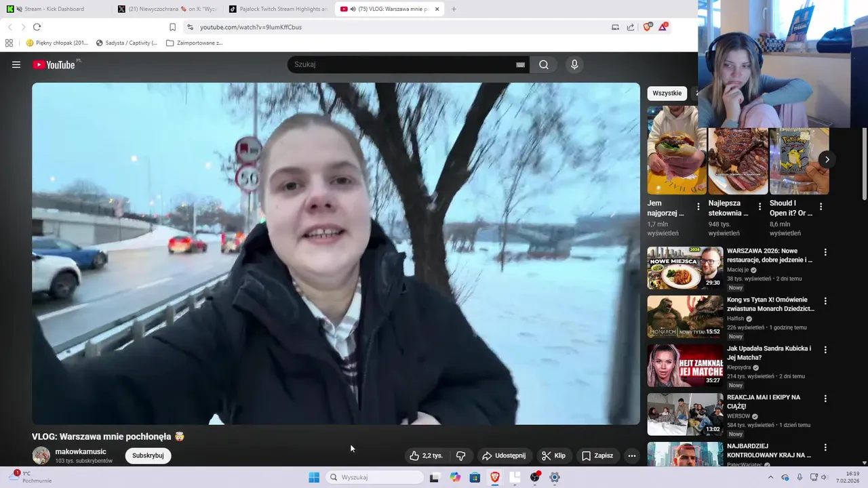The image size is (868, 488).
Task: Create a clip with Klip button
Action: click(553, 455)
